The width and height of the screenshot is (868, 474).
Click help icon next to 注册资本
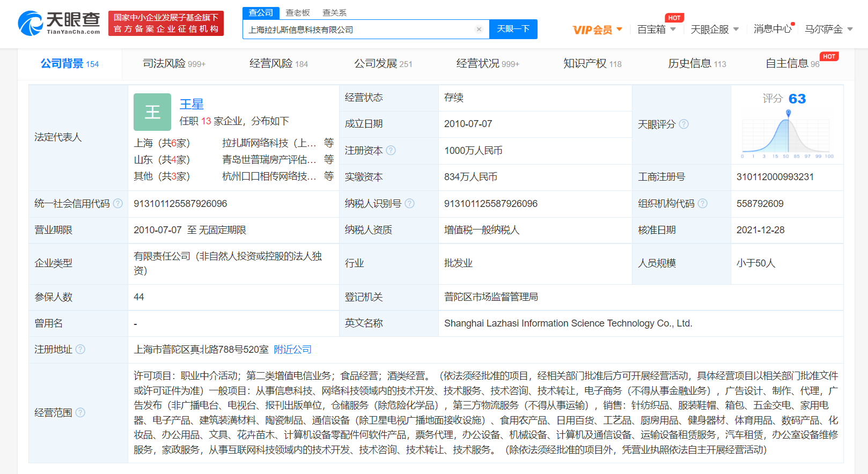click(x=391, y=151)
